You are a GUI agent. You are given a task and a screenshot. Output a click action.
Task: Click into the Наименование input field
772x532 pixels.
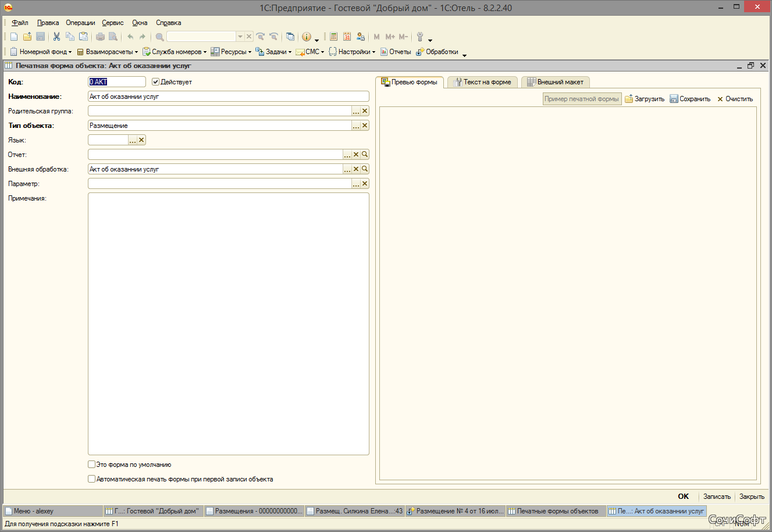point(229,97)
